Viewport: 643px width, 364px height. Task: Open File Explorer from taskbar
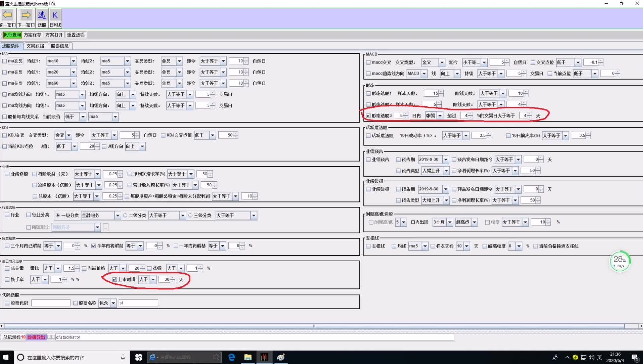click(x=248, y=357)
